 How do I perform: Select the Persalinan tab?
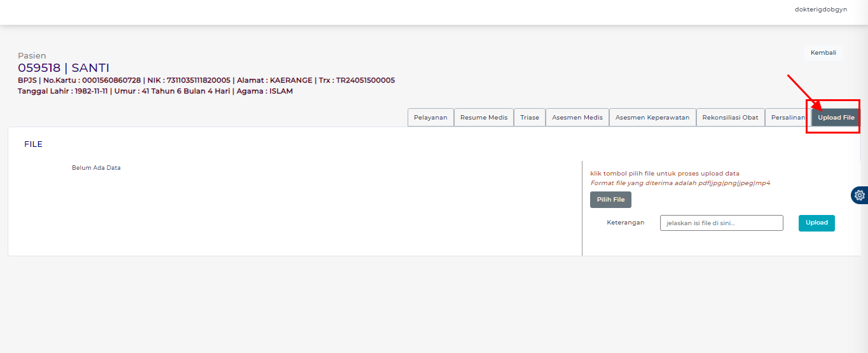click(x=787, y=118)
